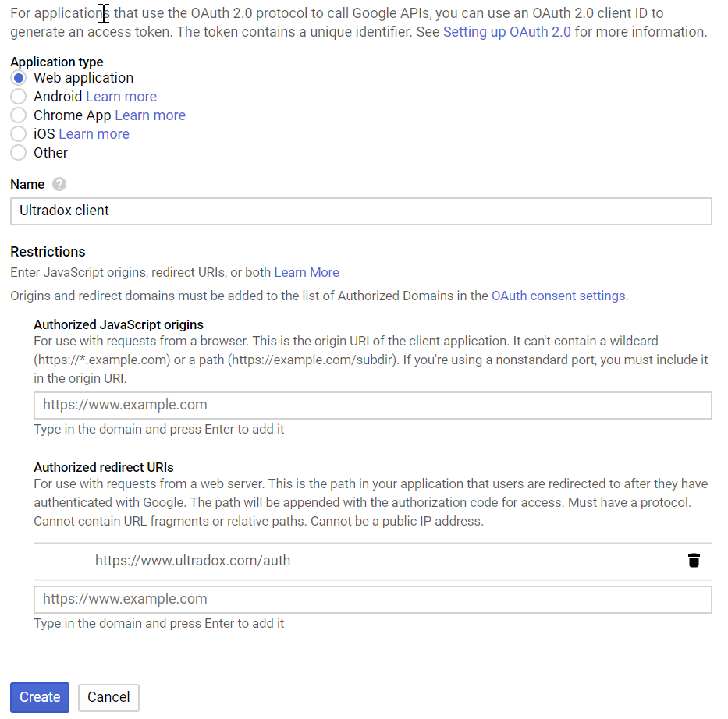Focus the Name field containing Ultradox client
Viewport: 728px width, 719px height.
click(361, 211)
